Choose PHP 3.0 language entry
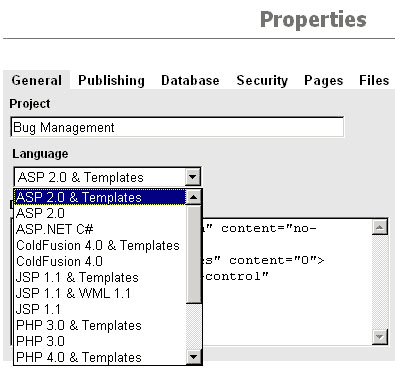Viewport: 395px width, 373px height. coord(100,341)
